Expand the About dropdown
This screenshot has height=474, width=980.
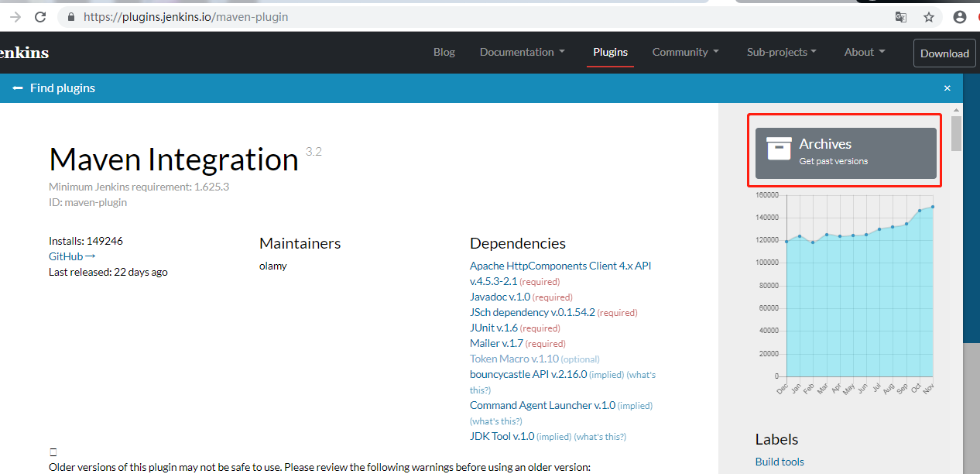[865, 52]
